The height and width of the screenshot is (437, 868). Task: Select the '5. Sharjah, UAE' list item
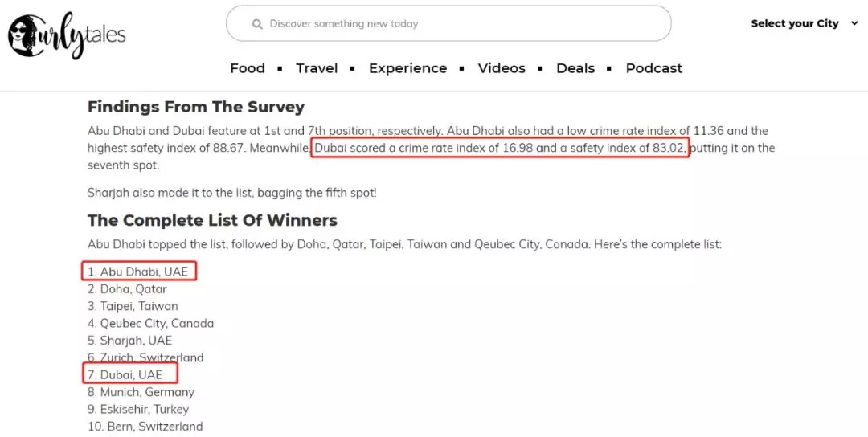click(130, 340)
